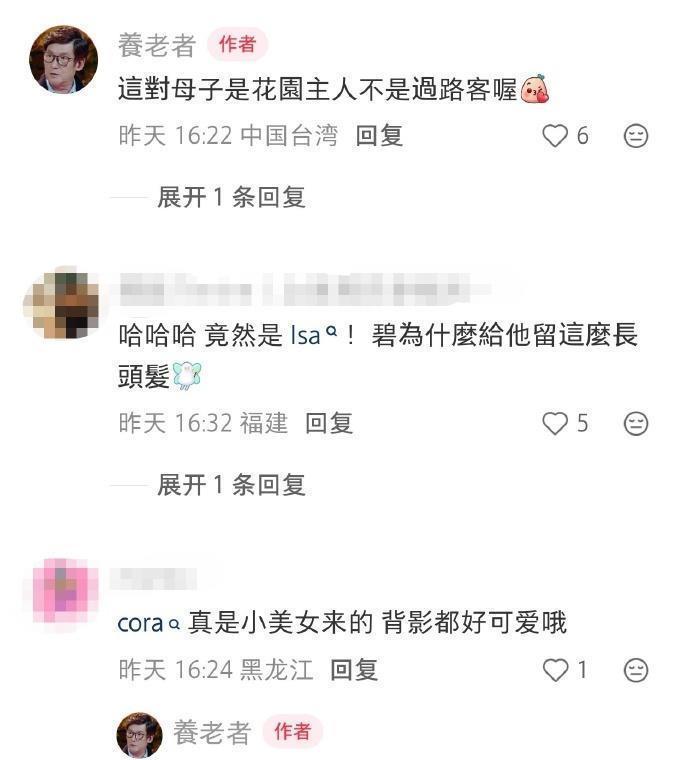The image size is (690, 760).
Task: Reply to the 昨天 16:22 comment
Action: point(379,135)
